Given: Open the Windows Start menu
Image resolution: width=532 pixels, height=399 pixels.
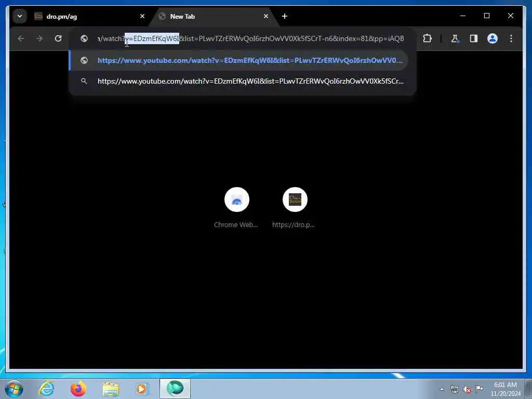Looking at the screenshot, I should (14, 389).
